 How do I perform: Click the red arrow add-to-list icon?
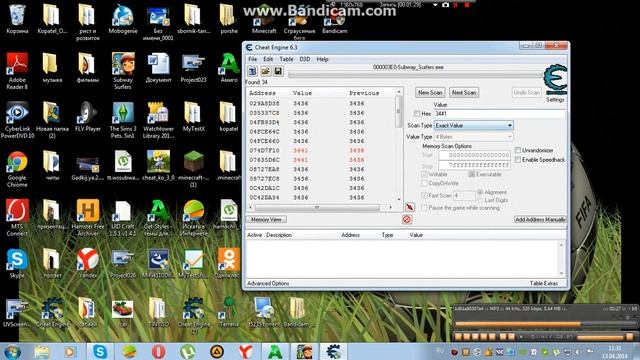(x=410, y=207)
